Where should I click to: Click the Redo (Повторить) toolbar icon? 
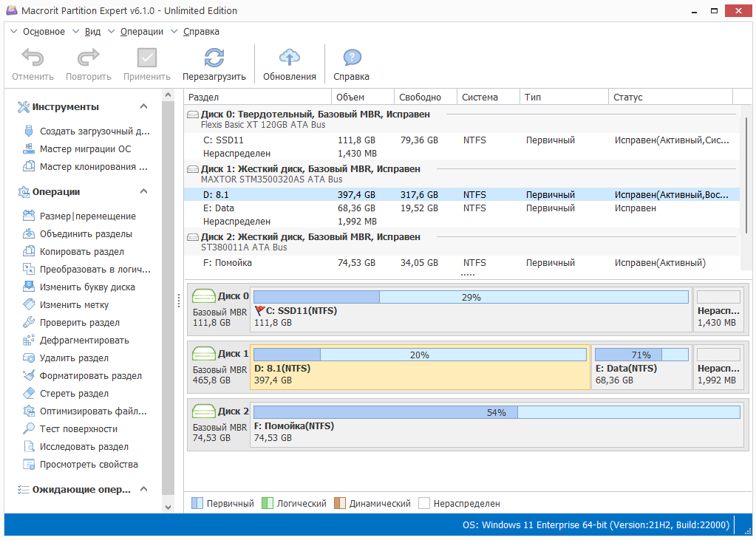(88, 58)
